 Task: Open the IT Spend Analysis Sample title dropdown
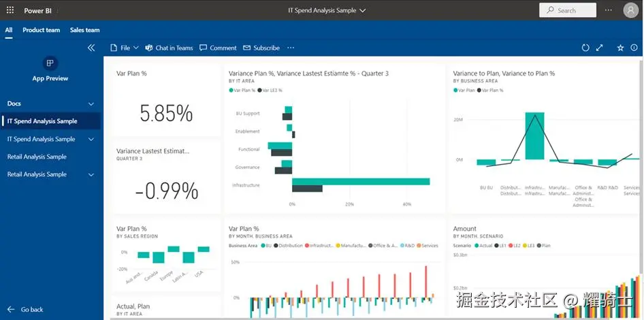pos(362,11)
